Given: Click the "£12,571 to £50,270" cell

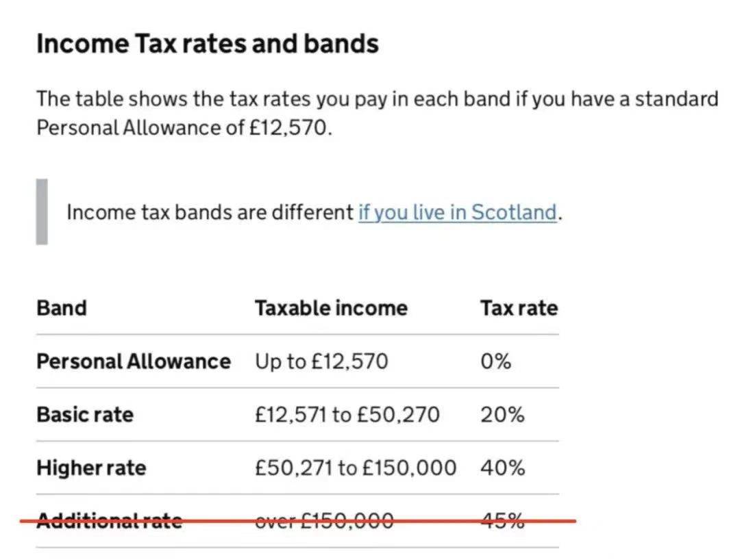Looking at the screenshot, I should pyautogui.click(x=347, y=414).
